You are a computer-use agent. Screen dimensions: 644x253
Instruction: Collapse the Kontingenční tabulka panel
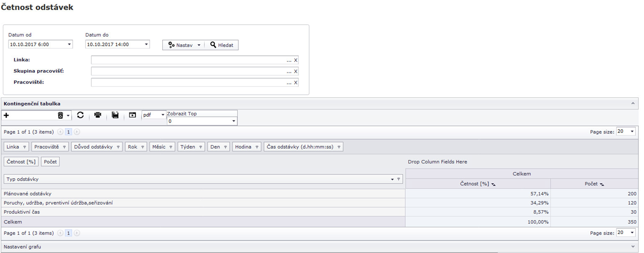click(x=633, y=103)
